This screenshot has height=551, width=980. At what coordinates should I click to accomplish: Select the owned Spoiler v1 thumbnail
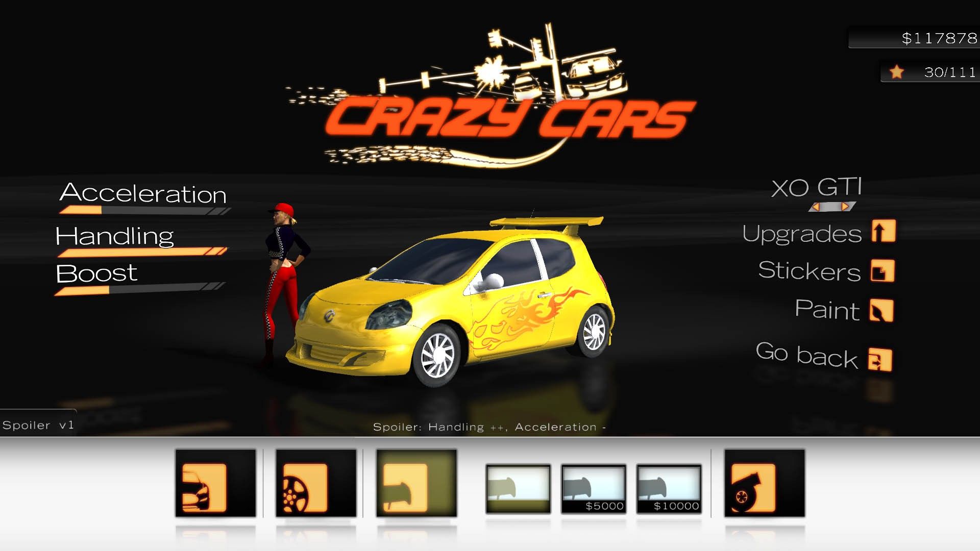[518, 488]
